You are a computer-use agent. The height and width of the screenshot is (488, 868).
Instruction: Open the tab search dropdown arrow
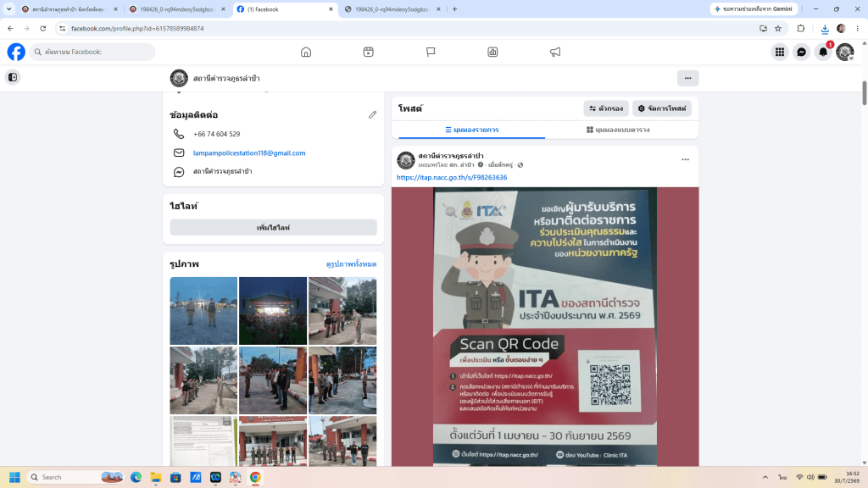click(x=8, y=8)
